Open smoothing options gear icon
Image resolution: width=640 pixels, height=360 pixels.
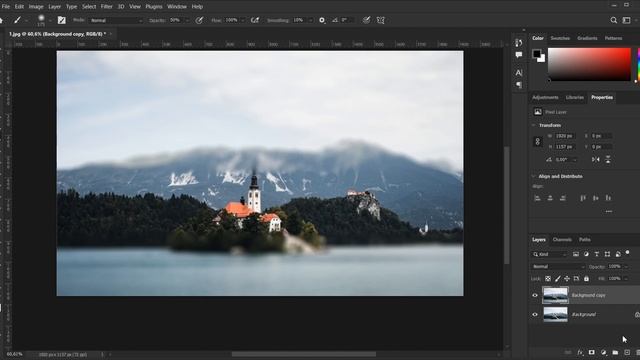click(322, 20)
